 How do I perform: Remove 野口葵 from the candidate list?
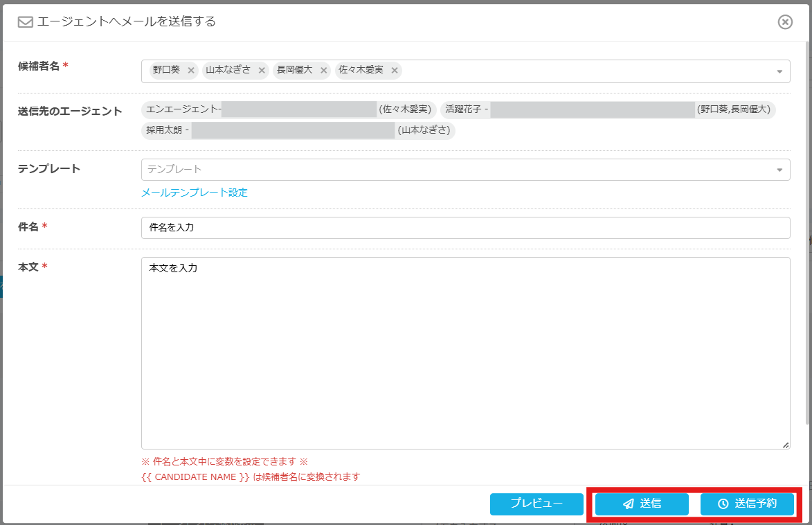[x=191, y=71]
